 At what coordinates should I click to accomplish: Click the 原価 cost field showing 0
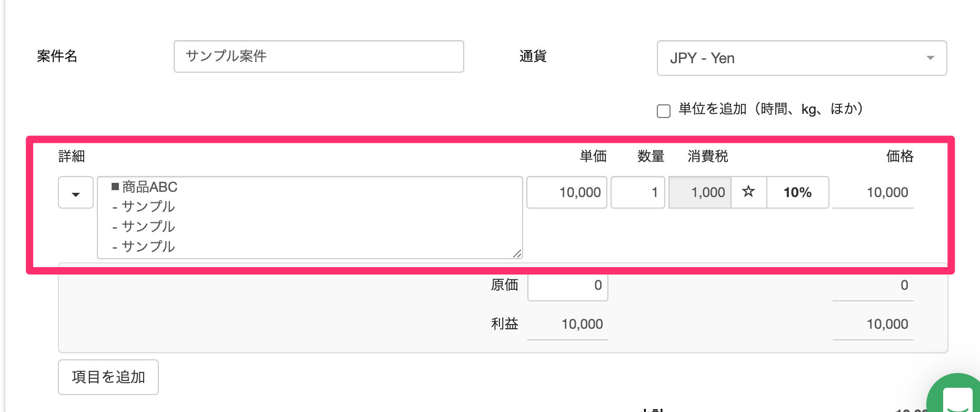pyautogui.click(x=567, y=285)
